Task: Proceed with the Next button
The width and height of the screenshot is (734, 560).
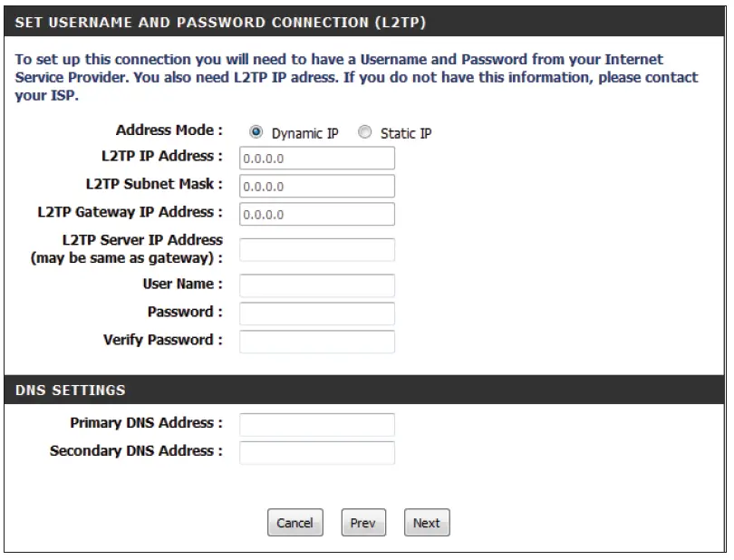Action: click(427, 523)
